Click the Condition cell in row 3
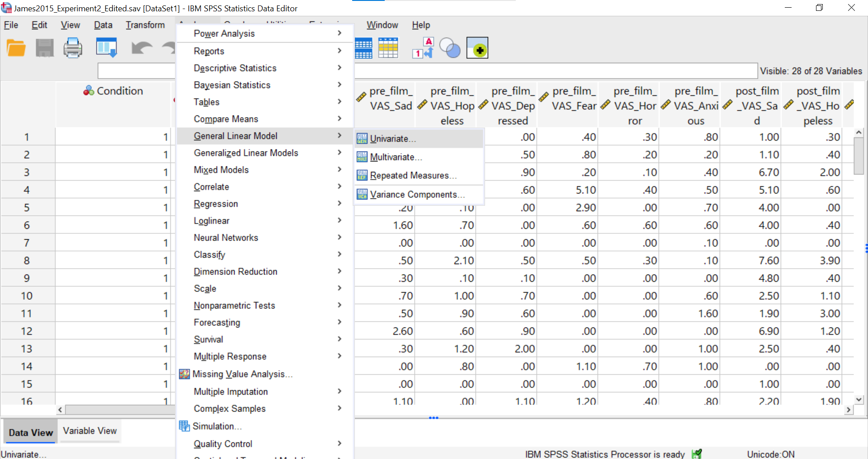This screenshot has height=459, width=868. coord(113,172)
